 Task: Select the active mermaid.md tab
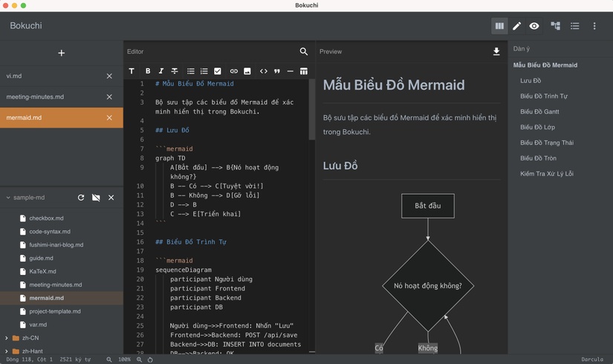point(62,117)
